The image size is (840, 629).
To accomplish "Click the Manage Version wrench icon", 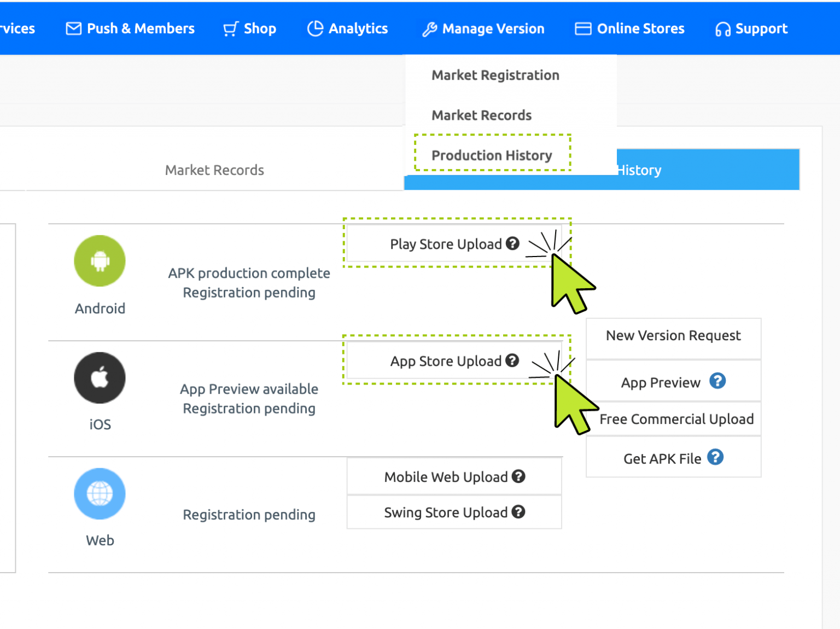I will 430,28.
